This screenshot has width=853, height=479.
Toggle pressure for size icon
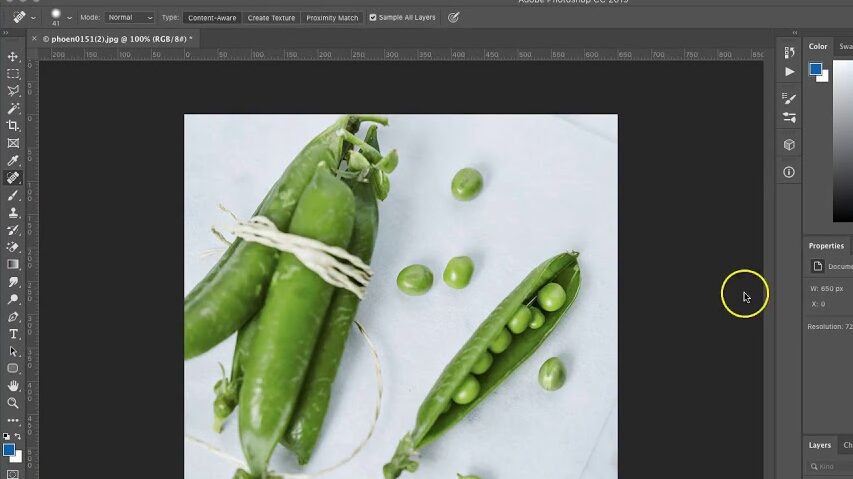[x=453, y=17]
